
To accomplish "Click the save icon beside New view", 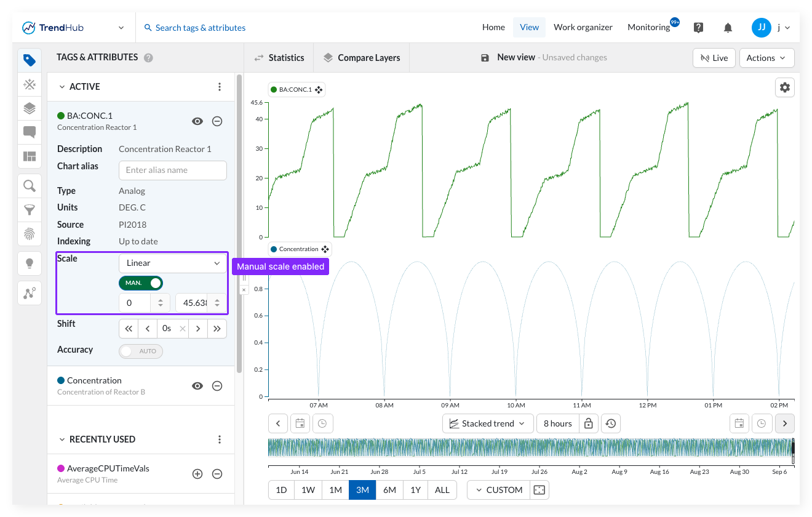I will (485, 57).
